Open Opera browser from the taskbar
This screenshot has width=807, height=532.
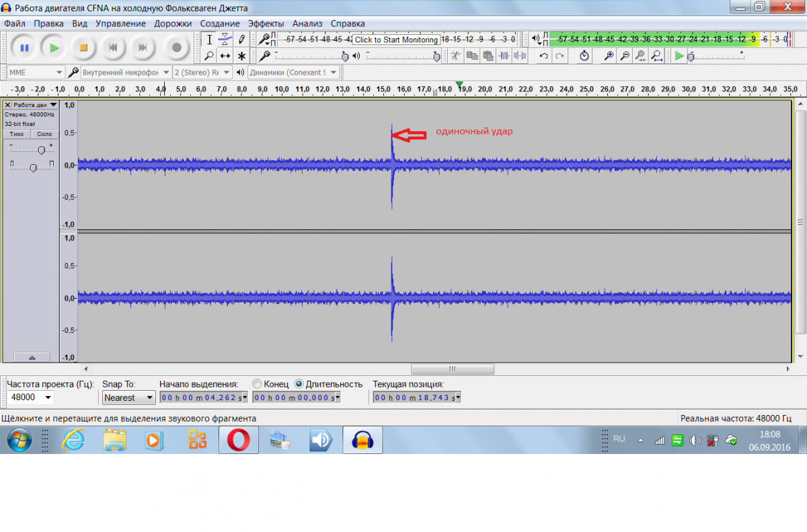click(238, 441)
